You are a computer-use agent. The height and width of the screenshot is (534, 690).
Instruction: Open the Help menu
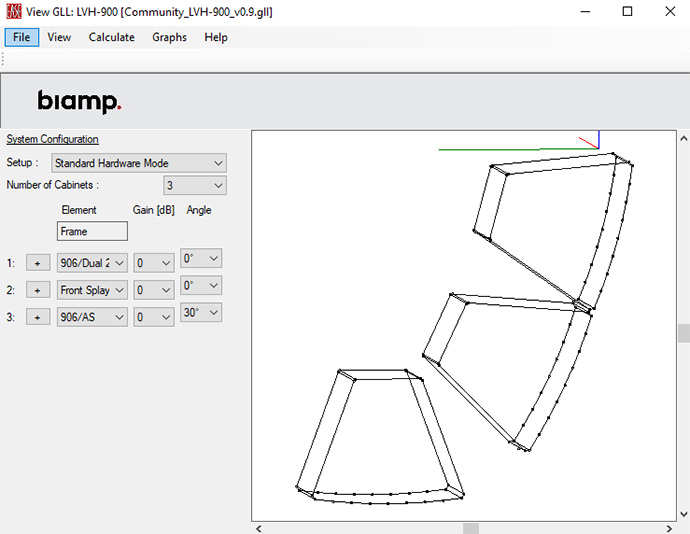pyautogui.click(x=216, y=37)
